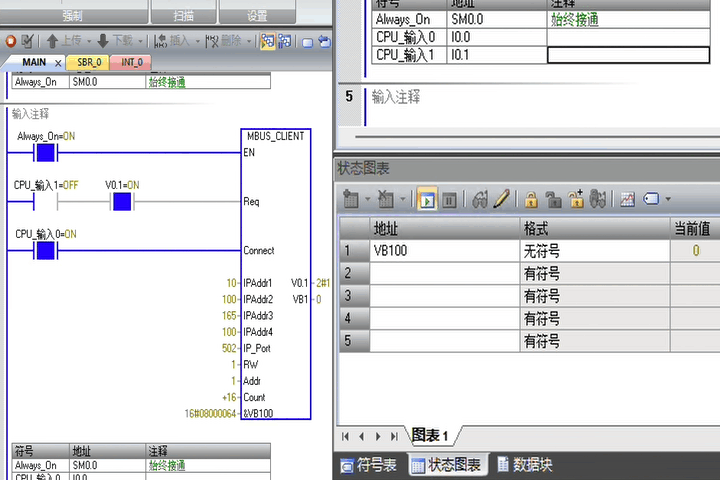Click the Count value +16
720x480 pixels.
click(229, 397)
